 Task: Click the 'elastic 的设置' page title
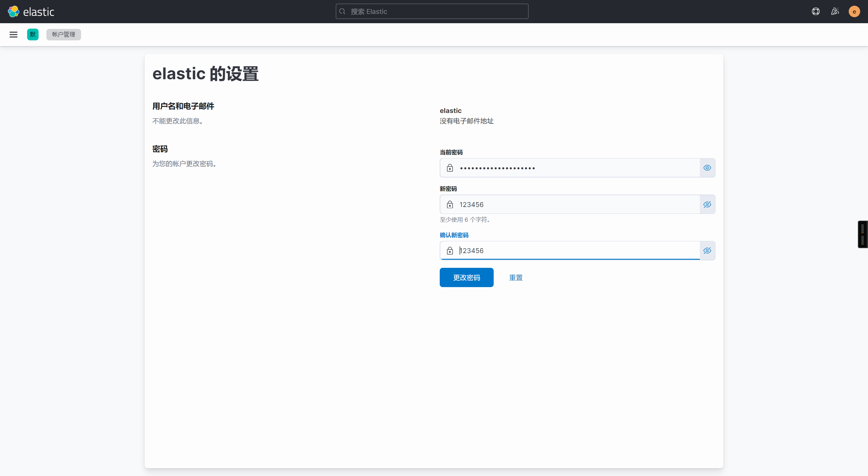click(205, 74)
